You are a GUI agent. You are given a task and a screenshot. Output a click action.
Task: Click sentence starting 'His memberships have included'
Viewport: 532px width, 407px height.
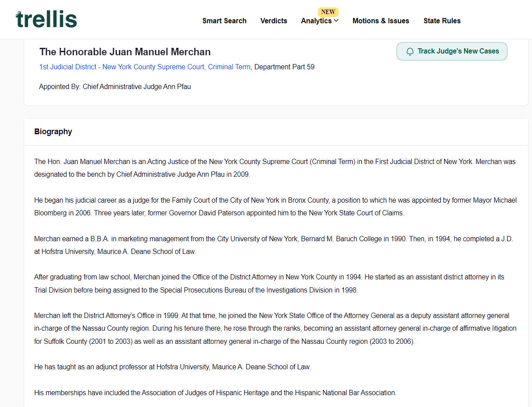[x=215, y=393]
